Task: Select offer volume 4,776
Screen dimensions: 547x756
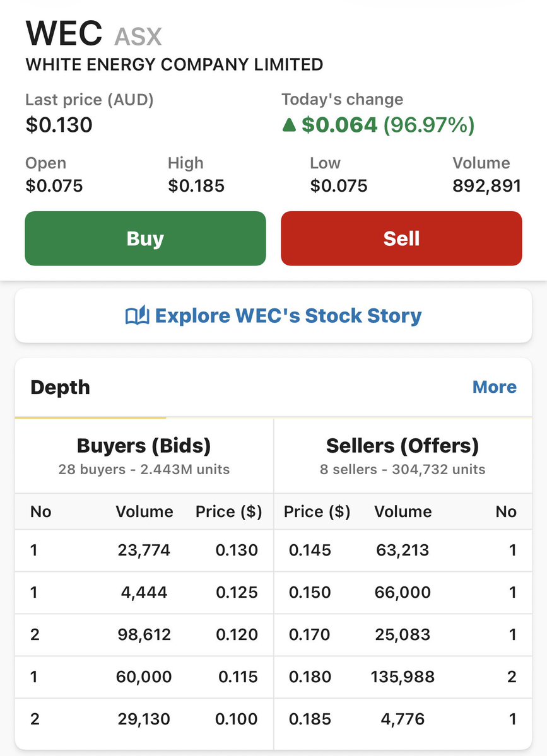Action: point(403,719)
